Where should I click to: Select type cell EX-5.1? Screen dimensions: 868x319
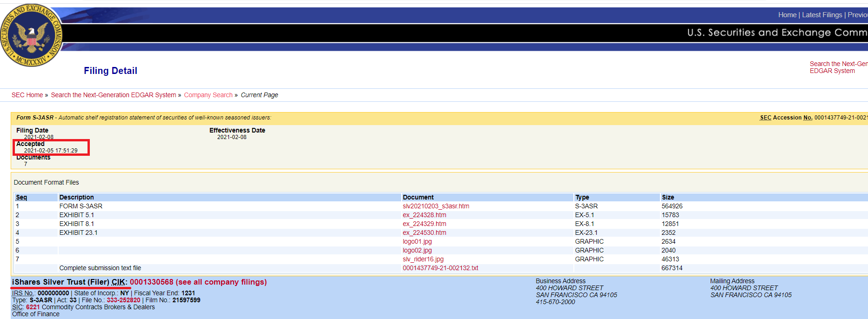[x=585, y=215]
